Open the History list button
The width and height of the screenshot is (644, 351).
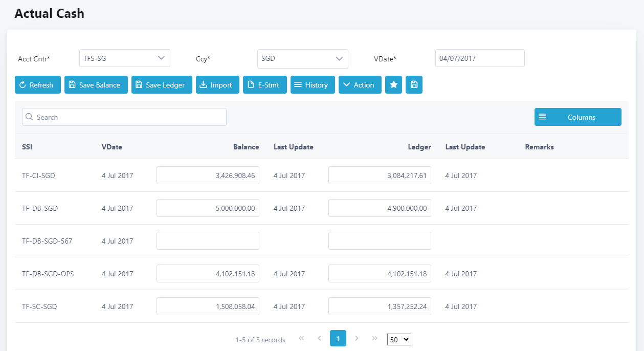click(x=313, y=85)
